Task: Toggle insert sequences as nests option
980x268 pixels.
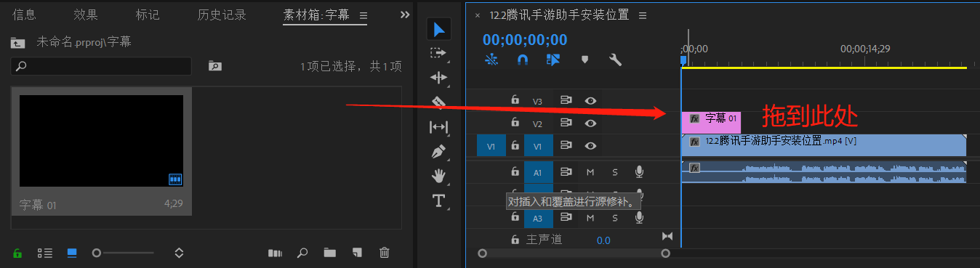Action: pos(492,60)
